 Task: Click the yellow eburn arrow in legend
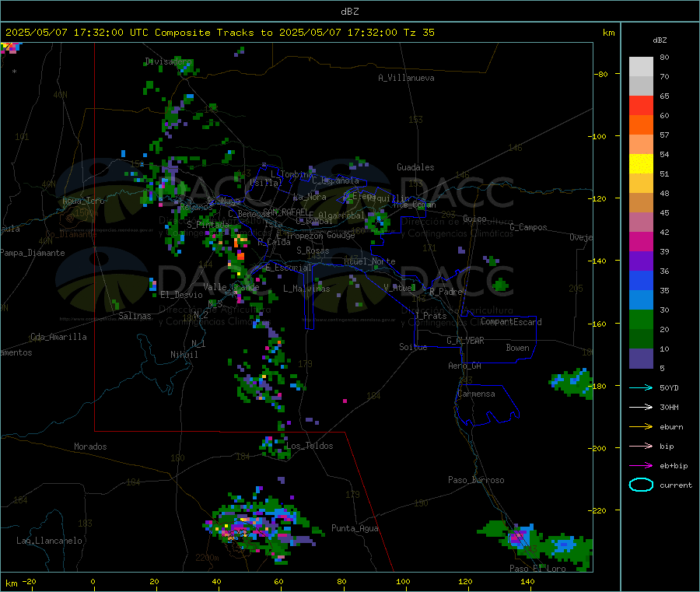[x=641, y=427]
